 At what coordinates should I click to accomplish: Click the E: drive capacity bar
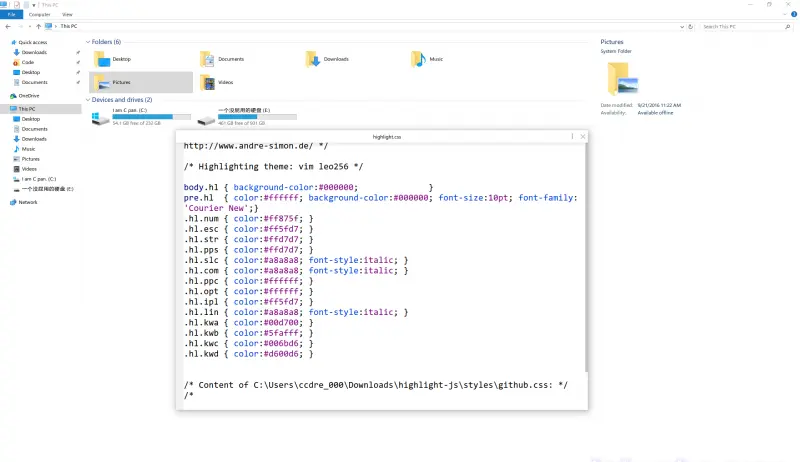click(257, 117)
